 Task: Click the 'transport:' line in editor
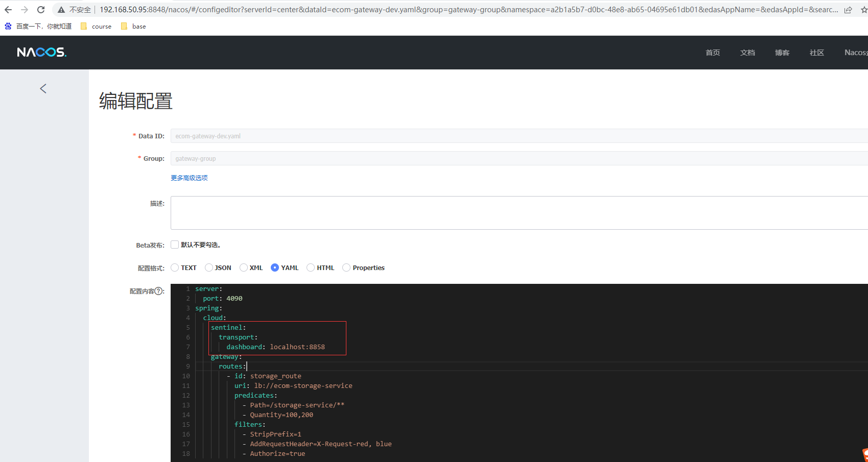click(238, 337)
